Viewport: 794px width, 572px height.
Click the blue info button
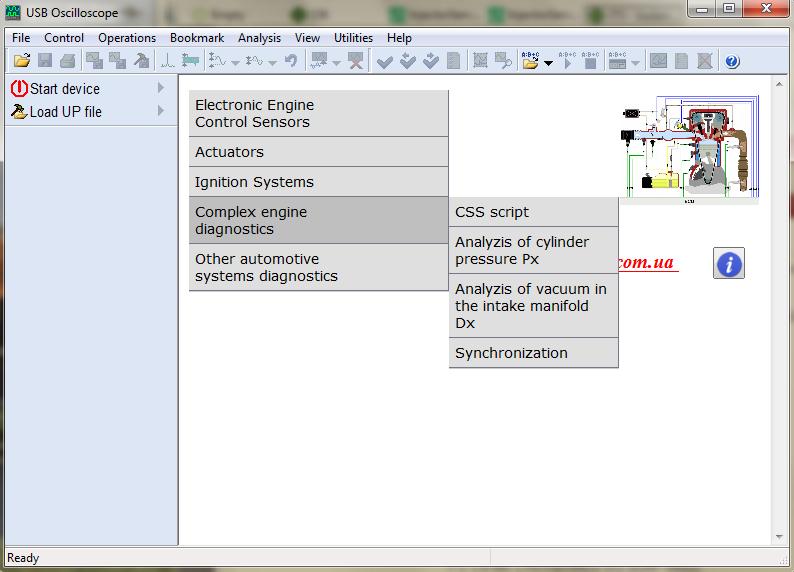point(729,264)
